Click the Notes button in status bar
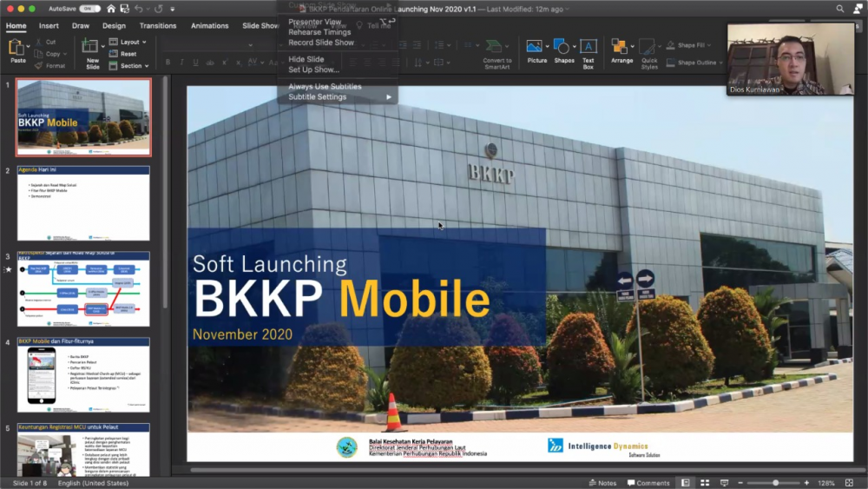This screenshot has height=489, width=868. point(603,483)
